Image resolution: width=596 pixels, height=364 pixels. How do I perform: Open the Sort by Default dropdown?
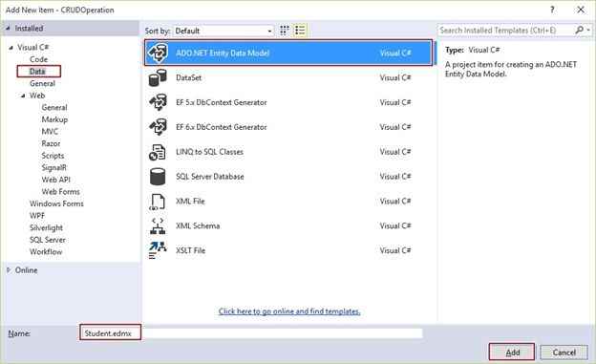tap(223, 31)
